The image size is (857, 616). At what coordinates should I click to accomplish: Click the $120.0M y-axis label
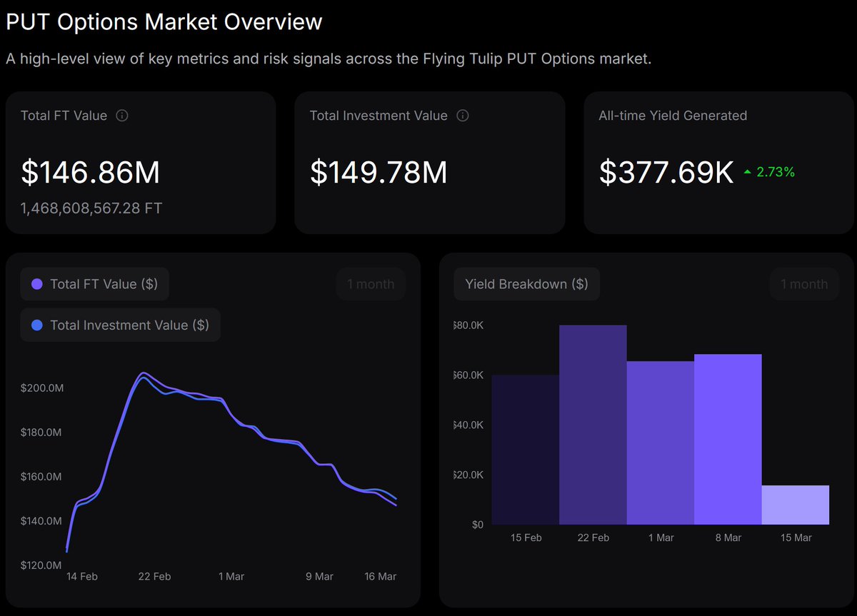pyautogui.click(x=42, y=565)
